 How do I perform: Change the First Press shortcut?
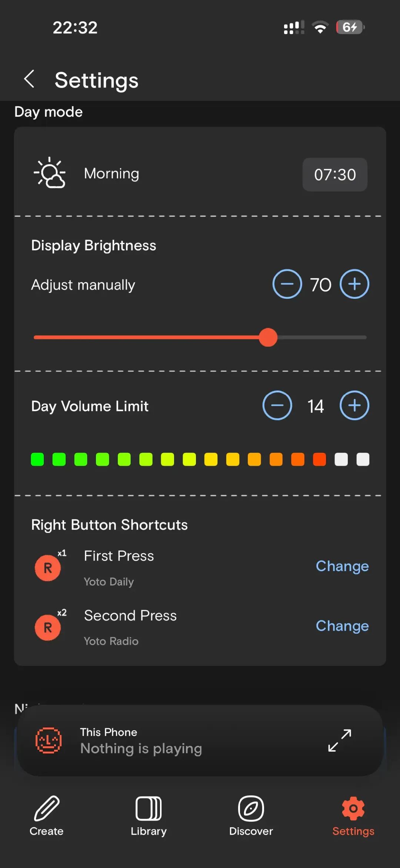[x=342, y=566]
